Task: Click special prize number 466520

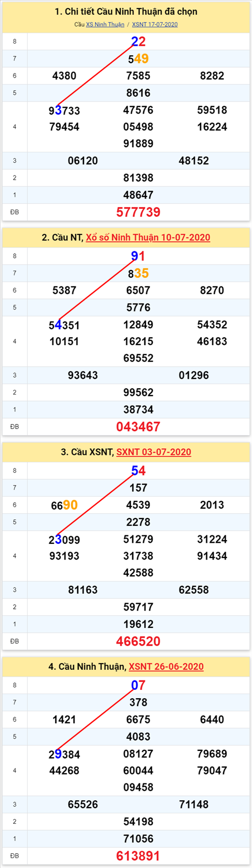Action: pyautogui.click(x=138, y=641)
